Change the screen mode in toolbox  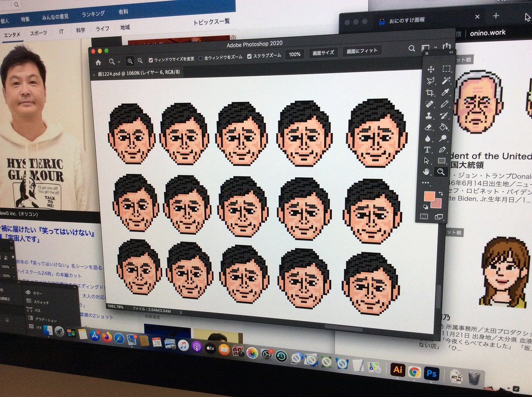[439, 217]
